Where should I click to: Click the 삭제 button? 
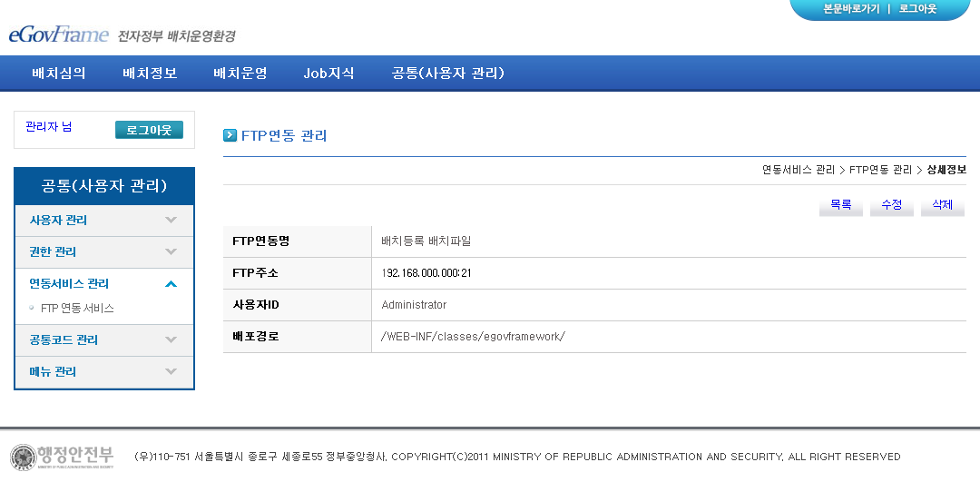coord(943,206)
